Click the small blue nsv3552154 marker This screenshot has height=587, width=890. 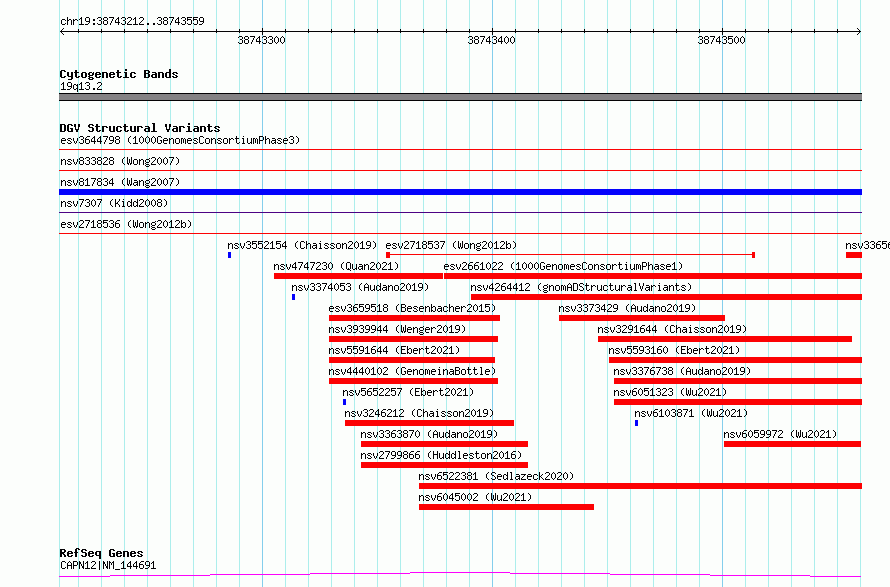pos(229,255)
